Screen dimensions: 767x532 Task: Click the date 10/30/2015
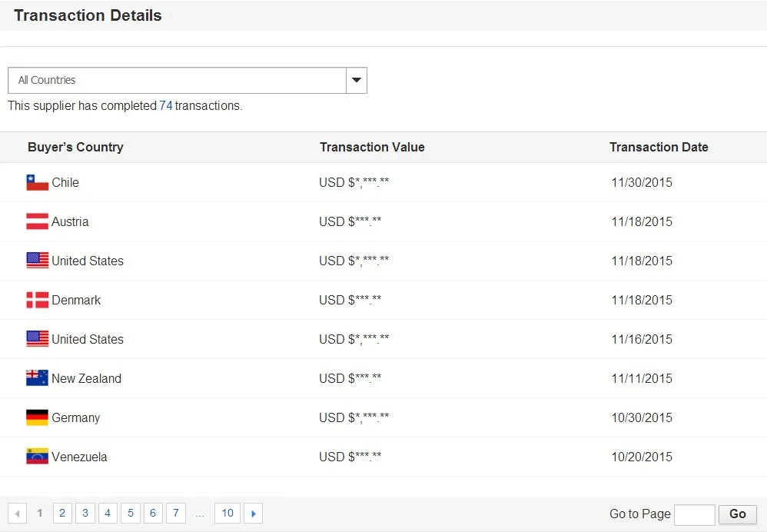(x=642, y=417)
